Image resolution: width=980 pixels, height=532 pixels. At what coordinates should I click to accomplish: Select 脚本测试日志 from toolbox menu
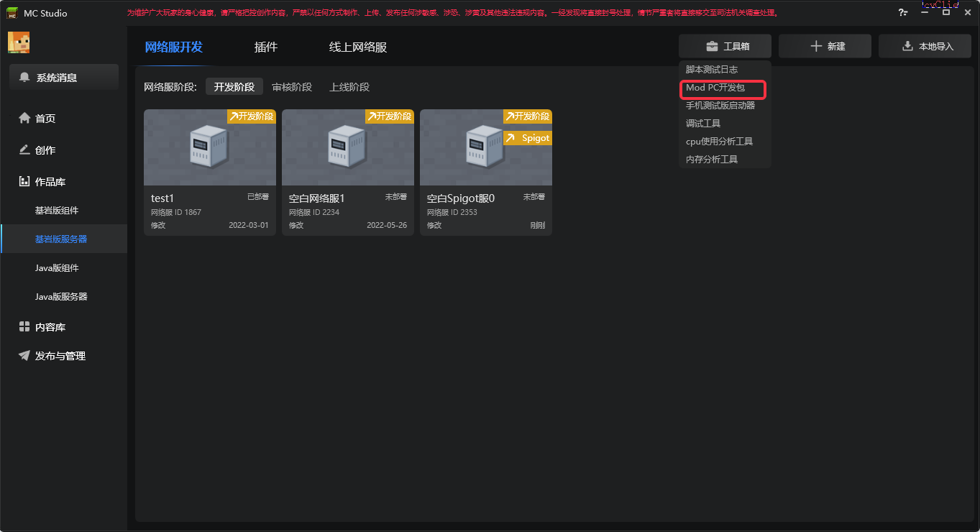[712, 70]
